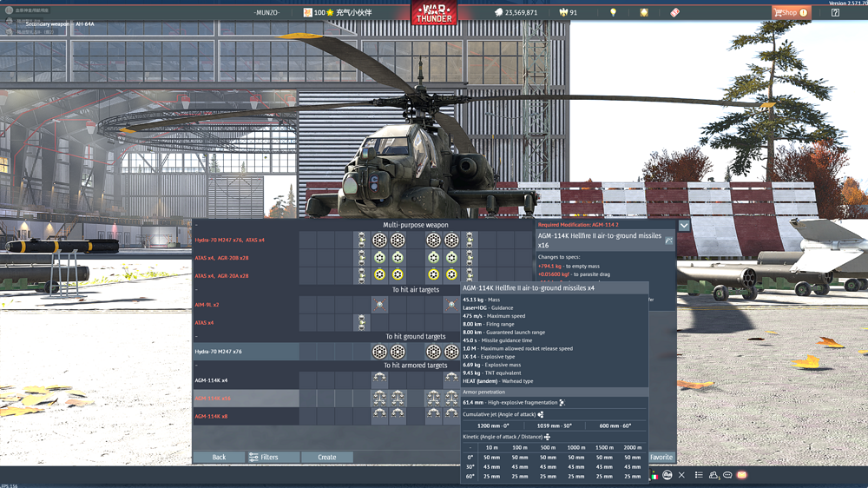868x488 pixels.
Task: Open the contacts icon in bottom bar
Action: click(x=713, y=475)
